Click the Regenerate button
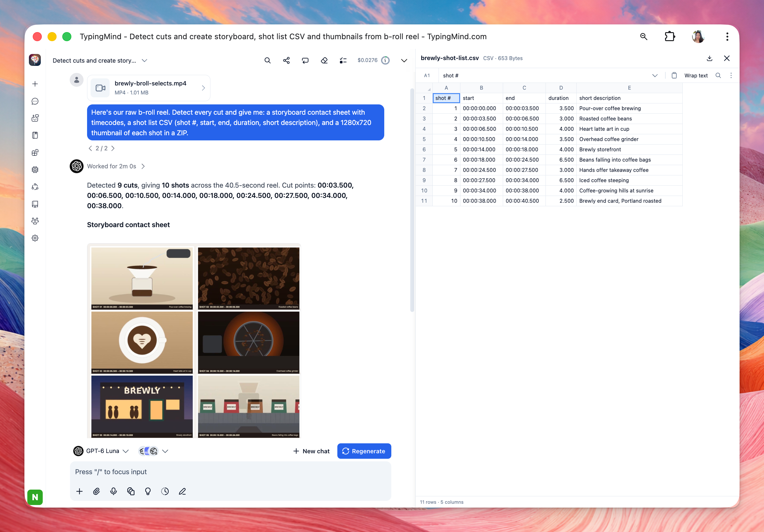The width and height of the screenshot is (764, 532). coord(364,451)
